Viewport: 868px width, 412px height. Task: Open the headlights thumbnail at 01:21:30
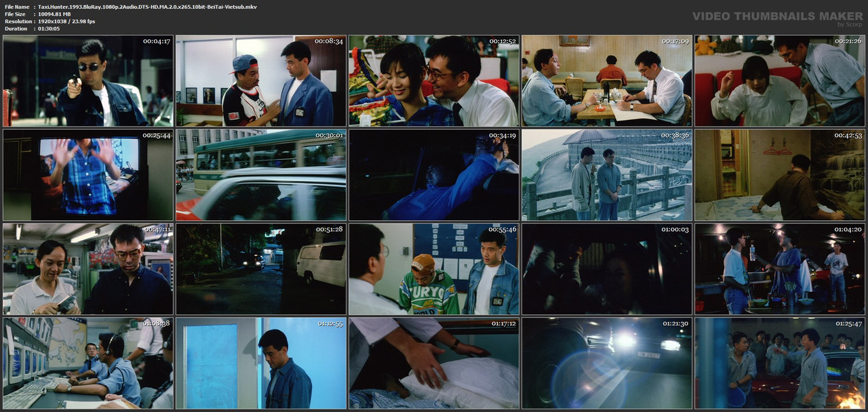coord(607,363)
